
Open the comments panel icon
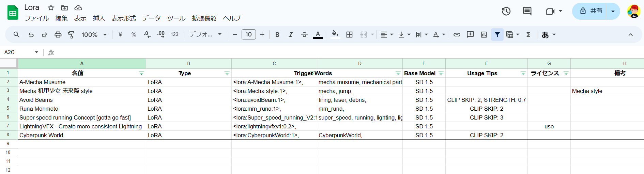pyautogui.click(x=527, y=11)
